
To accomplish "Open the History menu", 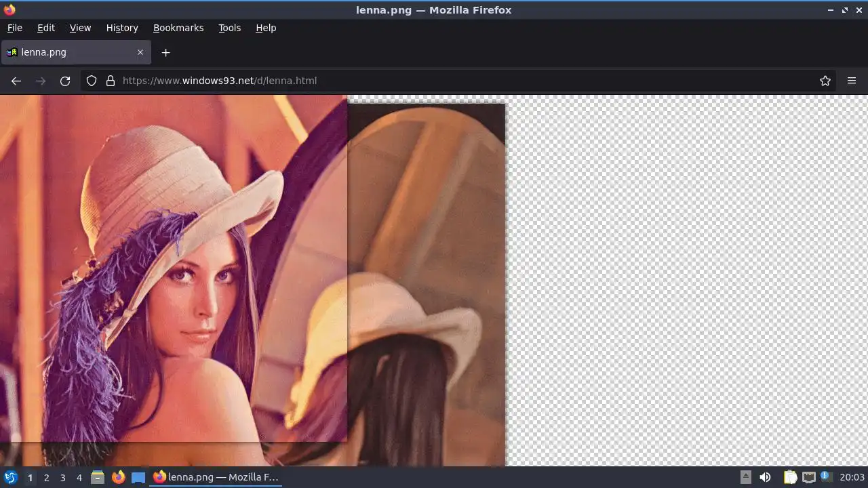I will coord(122,28).
